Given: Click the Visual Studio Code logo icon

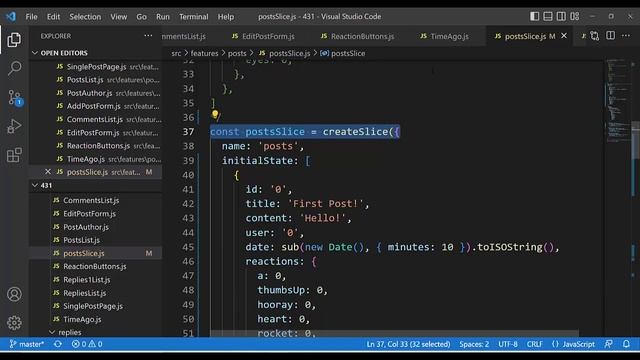Looking at the screenshot, I should 11,16.
